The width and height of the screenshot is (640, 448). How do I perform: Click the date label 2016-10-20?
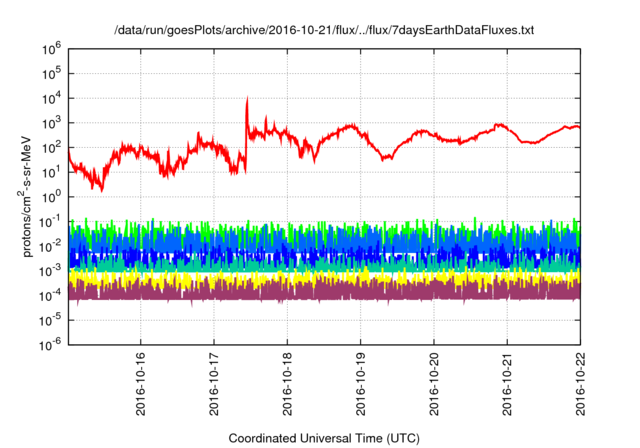(434, 384)
